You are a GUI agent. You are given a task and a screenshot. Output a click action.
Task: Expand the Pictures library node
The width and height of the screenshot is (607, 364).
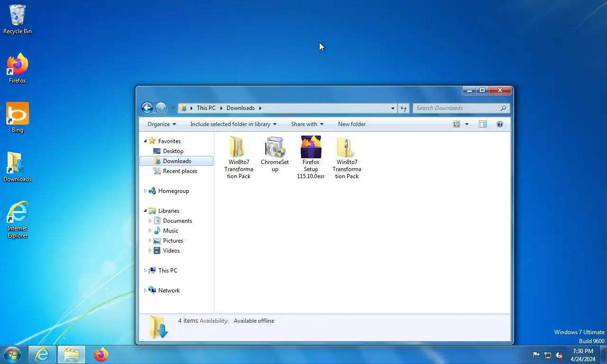click(x=150, y=241)
